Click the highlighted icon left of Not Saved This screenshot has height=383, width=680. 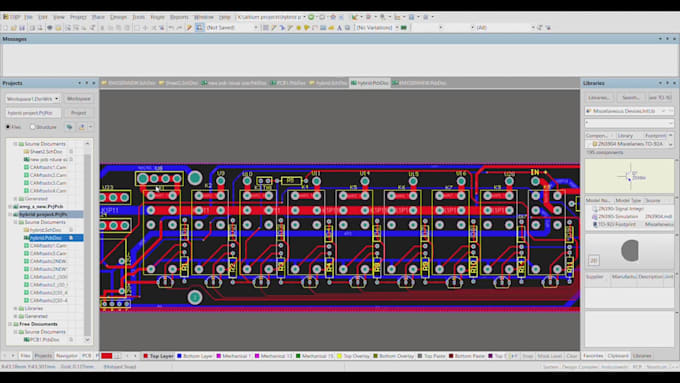[199, 28]
